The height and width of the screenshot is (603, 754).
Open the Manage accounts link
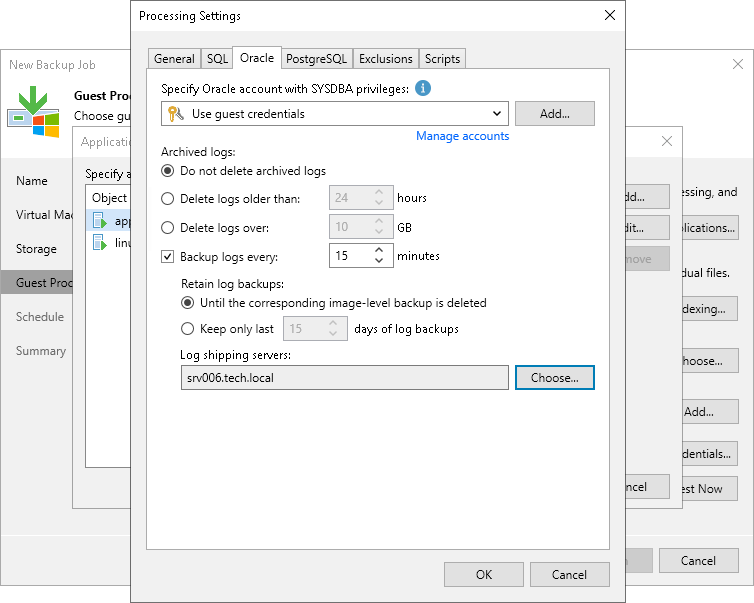(463, 136)
